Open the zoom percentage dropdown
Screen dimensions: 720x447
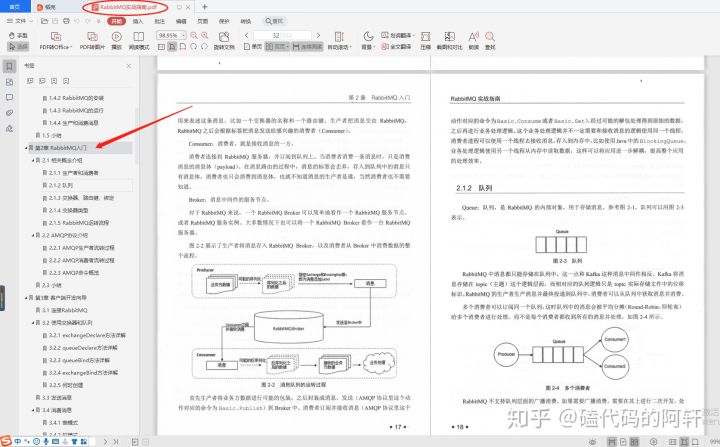tap(184, 35)
